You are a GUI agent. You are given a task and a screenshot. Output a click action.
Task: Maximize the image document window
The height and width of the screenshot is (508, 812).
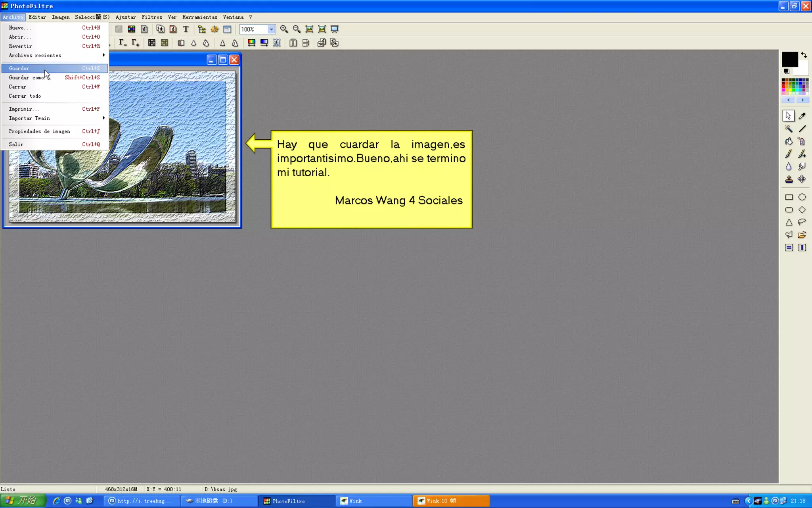pos(223,60)
